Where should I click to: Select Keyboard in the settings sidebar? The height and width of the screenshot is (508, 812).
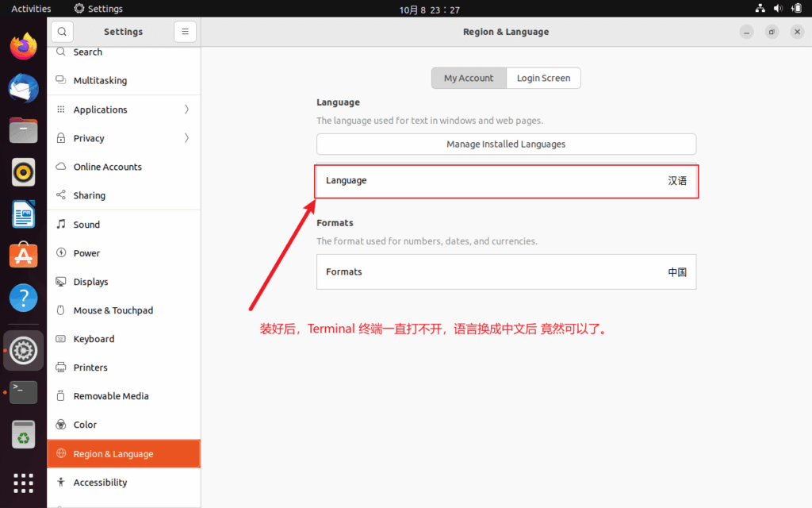94,339
